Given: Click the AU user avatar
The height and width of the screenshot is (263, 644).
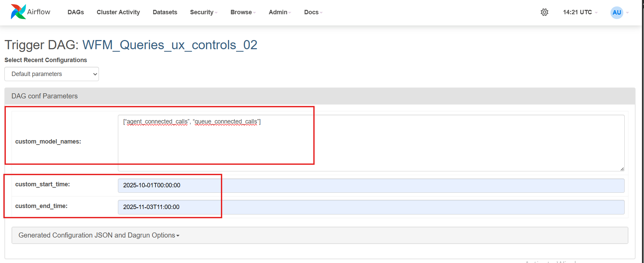Looking at the screenshot, I should tap(617, 13).
